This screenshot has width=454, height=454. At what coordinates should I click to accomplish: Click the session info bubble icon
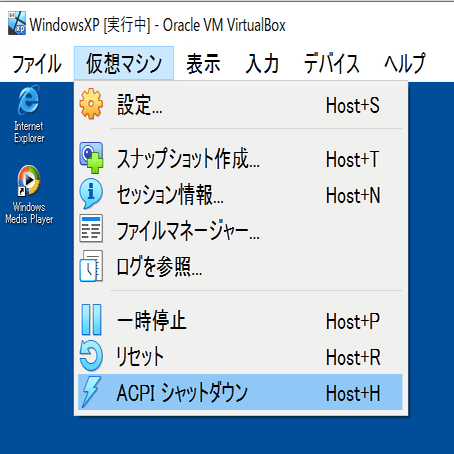point(91,193)
